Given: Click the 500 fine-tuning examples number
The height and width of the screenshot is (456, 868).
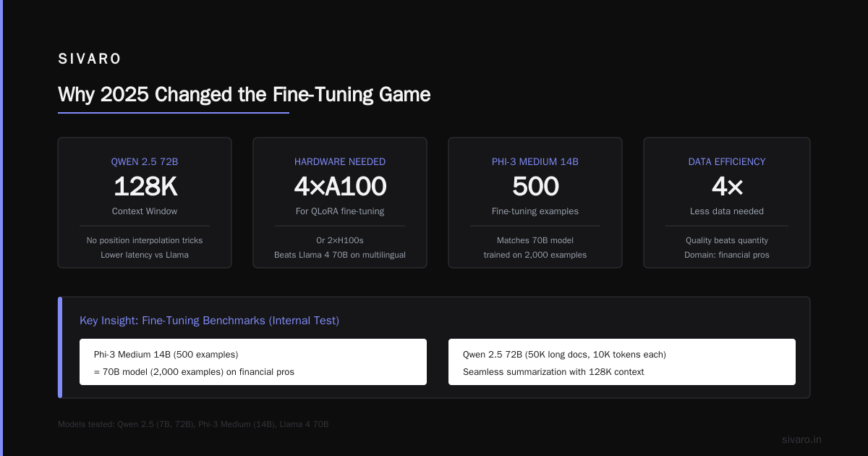Looking at the screenshot, I should (x=535, y=187).
